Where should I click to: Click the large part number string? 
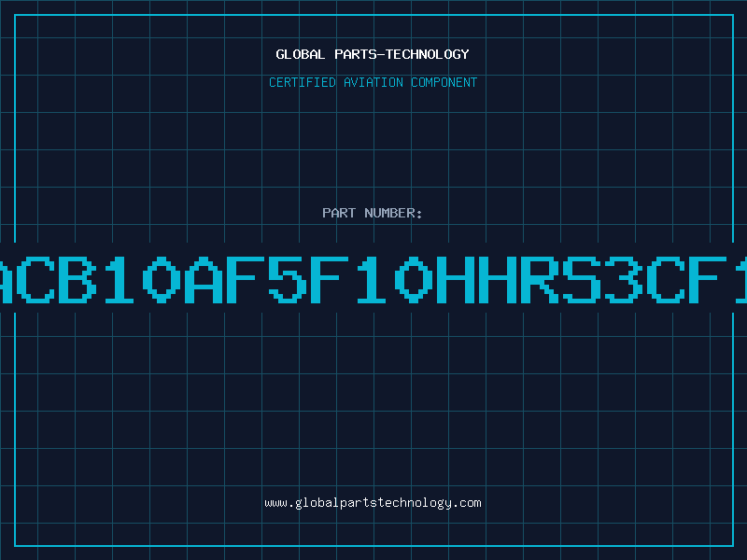[x=373, y=279]
